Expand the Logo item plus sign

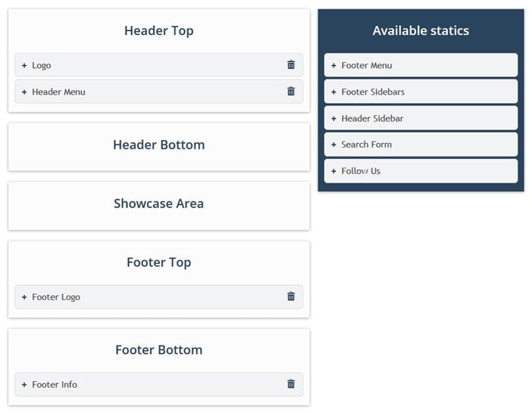coord(24,65)
